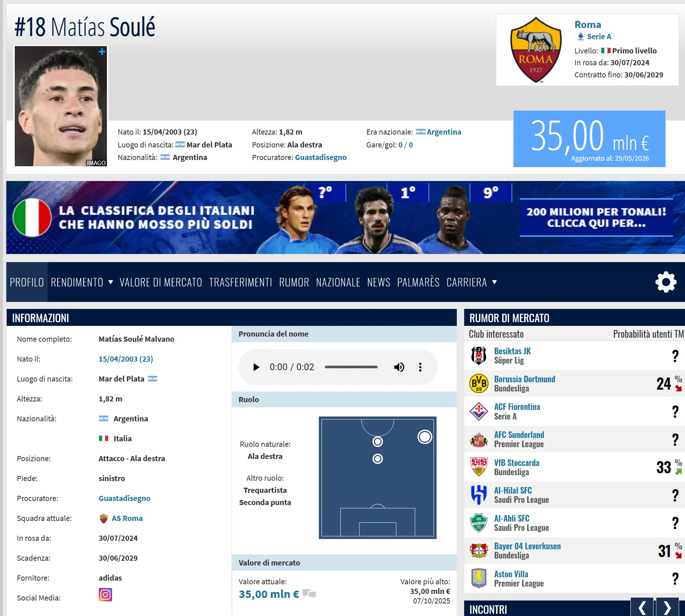This screenshot has width=685, height=616.
Task: Open the Argentina national team link
Action: tap(444, 132)
